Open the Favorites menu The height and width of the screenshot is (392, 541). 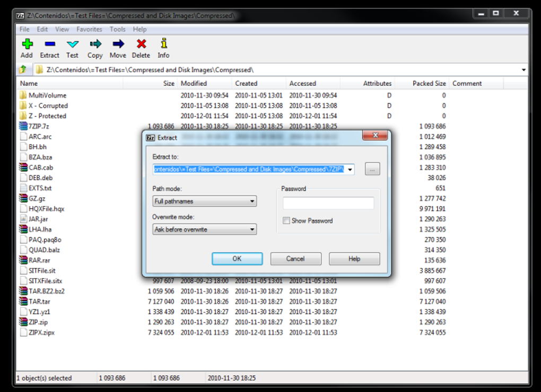coord(89,29)
